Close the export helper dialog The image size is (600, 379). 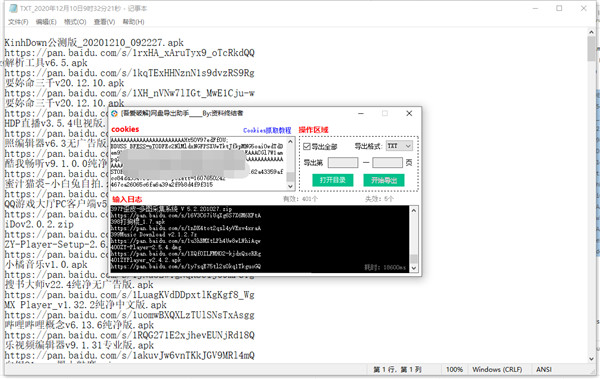[x=409, y=113]
